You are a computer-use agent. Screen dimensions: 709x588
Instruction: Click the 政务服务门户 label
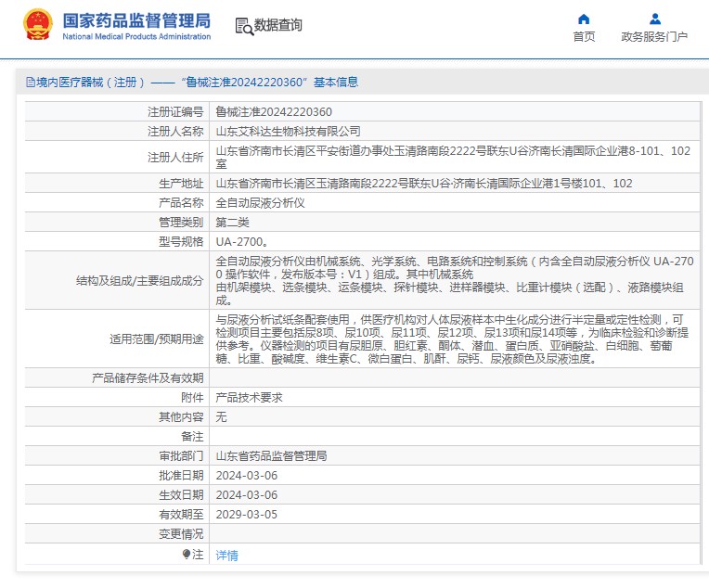tap(654, 36)
